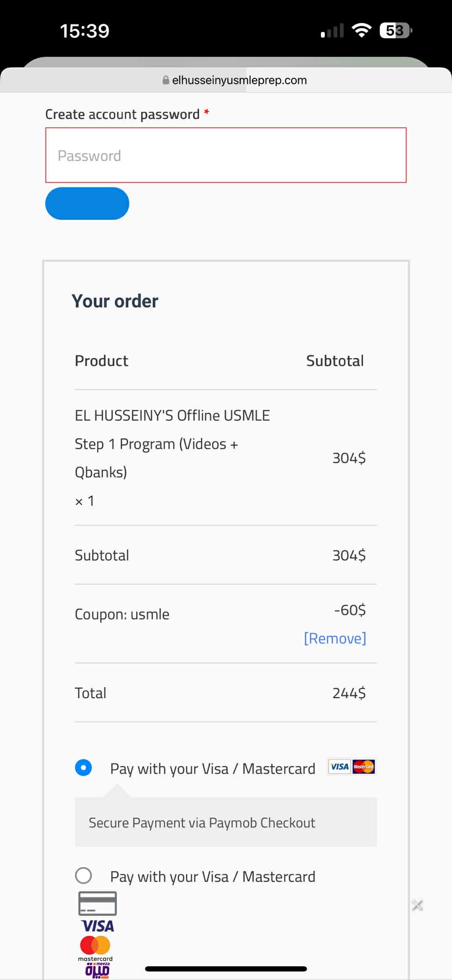452x980 pixels.
Task: Select the second Visa / Mastercard radio button
Action: (x=83, y=876)
